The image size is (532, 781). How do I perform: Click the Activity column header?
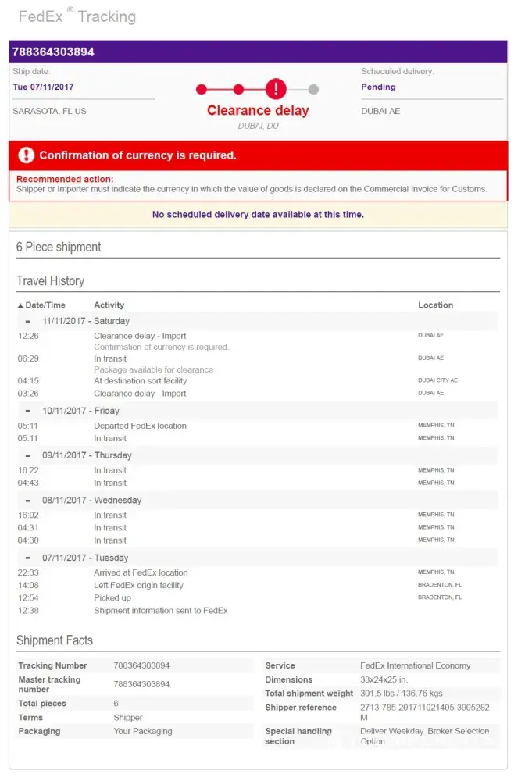tap(109, 305)
